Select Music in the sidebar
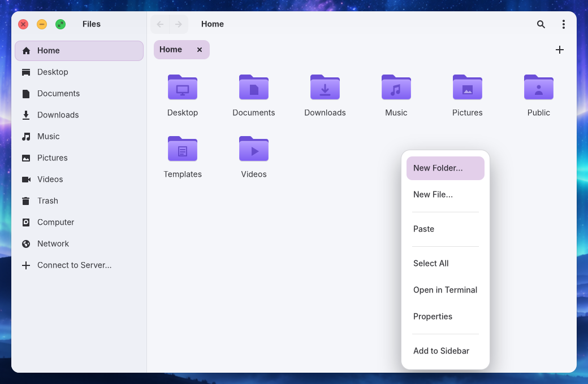 (79, 136)
